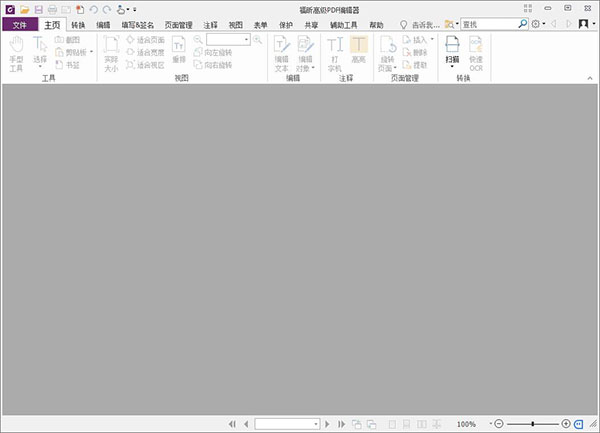
Task: Switch to the 共享 tab
Action: 311,25
